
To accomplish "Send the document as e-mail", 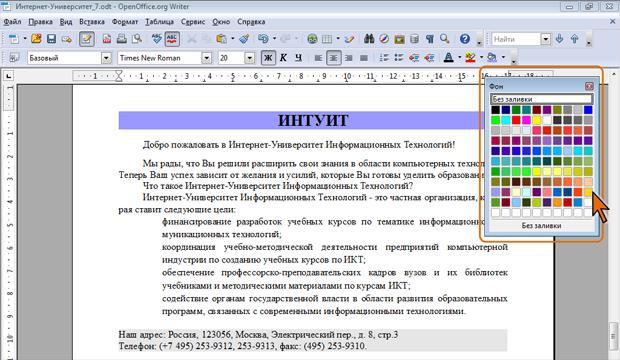I will [x=66, y=39].
